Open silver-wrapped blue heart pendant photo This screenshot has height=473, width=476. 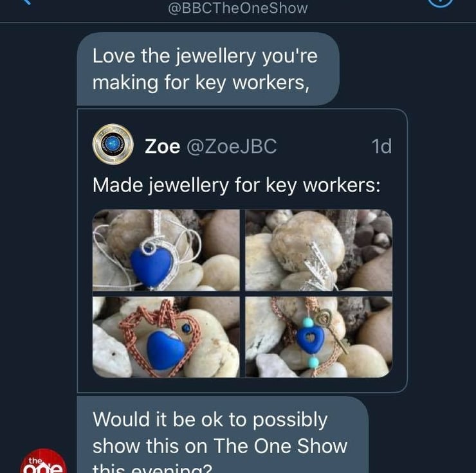pyautogui.click(x=166, y=250)
